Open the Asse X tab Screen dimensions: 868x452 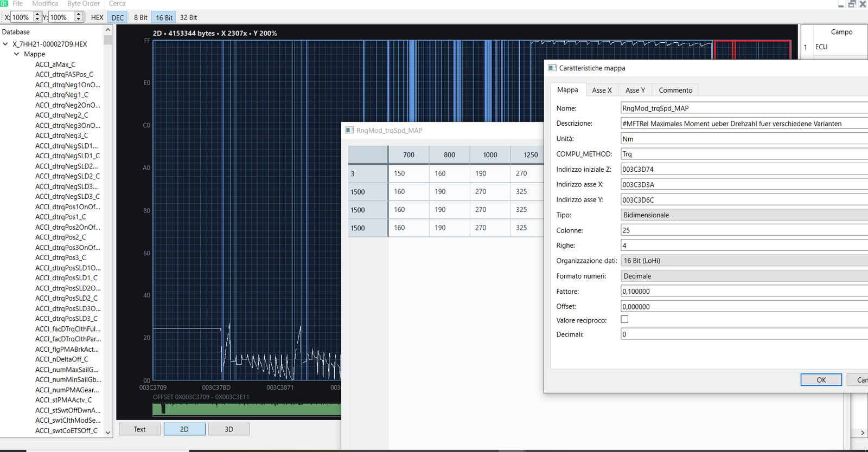click(x=602, y=90)
